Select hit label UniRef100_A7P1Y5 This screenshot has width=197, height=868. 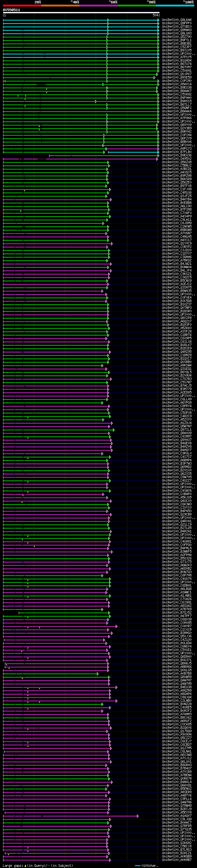coord(177,57)
